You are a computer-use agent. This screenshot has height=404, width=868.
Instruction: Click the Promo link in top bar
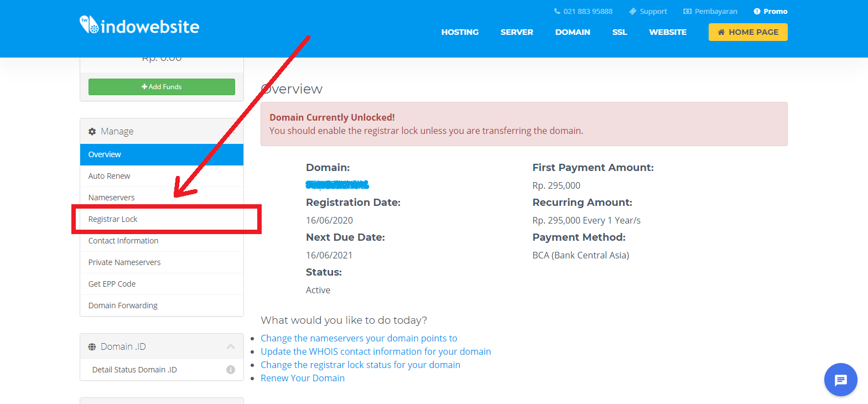775,11
